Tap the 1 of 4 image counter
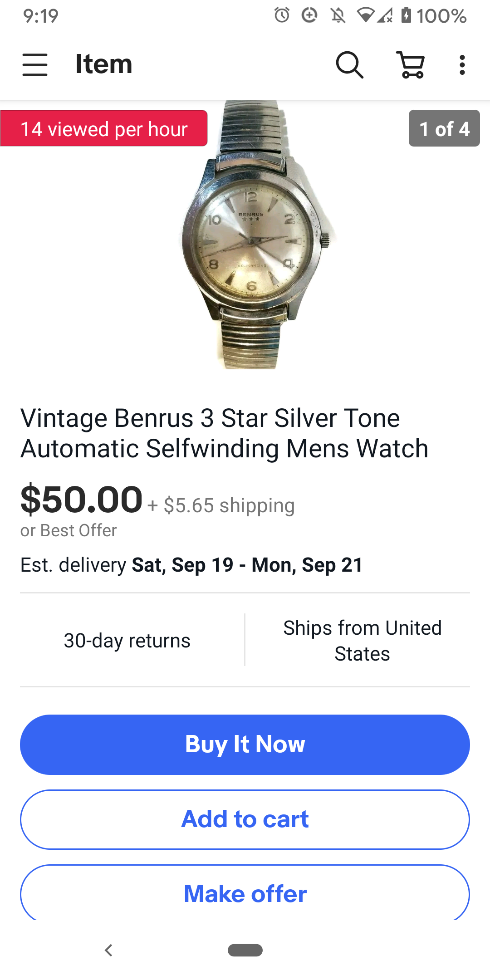 coord(444,128)
